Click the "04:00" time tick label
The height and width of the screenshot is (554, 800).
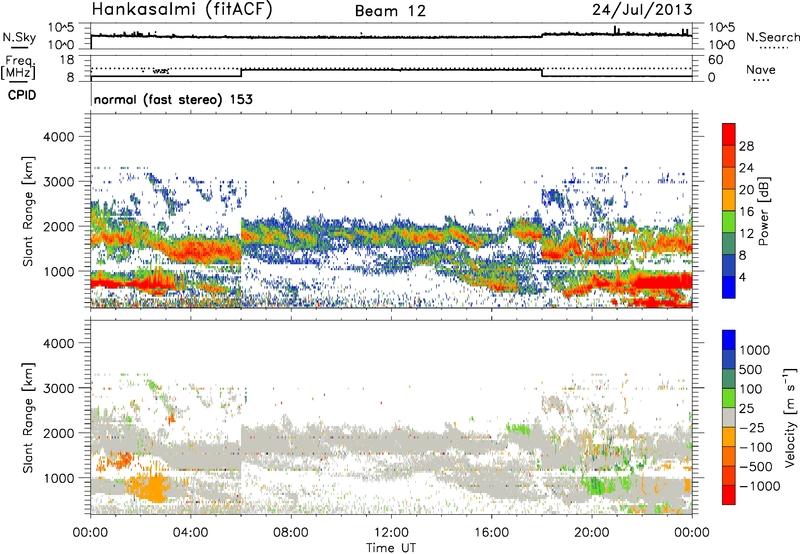point(190,533)
